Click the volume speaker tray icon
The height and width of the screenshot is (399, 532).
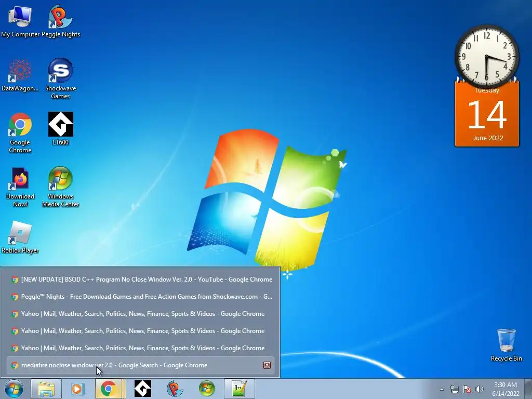pyautogui.click(x=480, y=389)
